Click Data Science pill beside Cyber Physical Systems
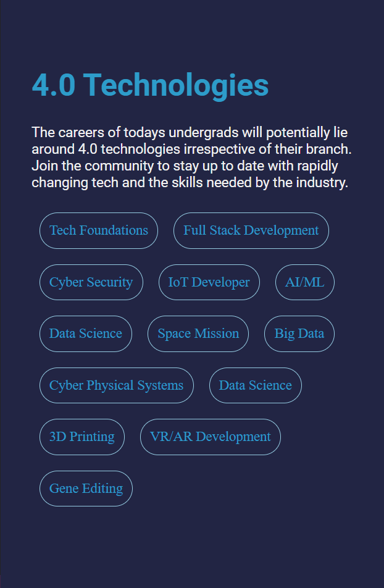This screenshot has width=384, height=588. (x=255, y=385)
